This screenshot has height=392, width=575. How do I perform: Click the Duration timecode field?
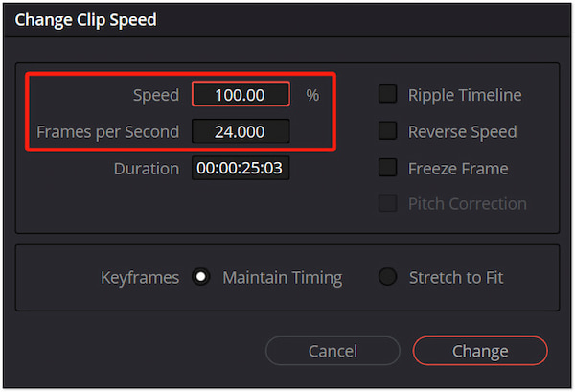click(x=241, y=168)
